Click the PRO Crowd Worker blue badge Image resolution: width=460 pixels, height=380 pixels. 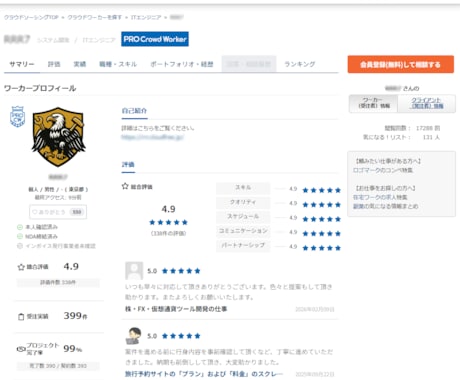coord(155,39)
